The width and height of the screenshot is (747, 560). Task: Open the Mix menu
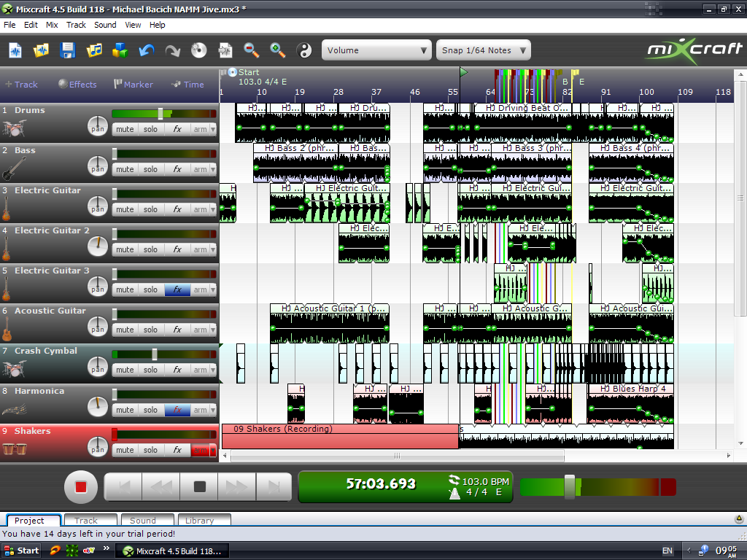52,25
